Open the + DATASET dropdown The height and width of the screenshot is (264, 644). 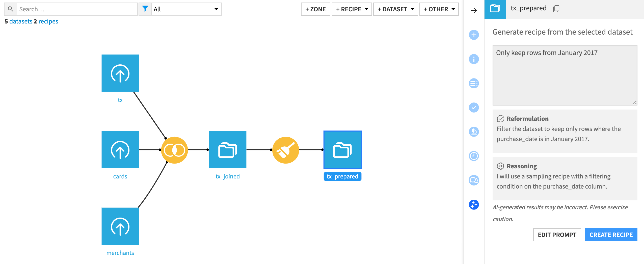[x=395, y=9]
